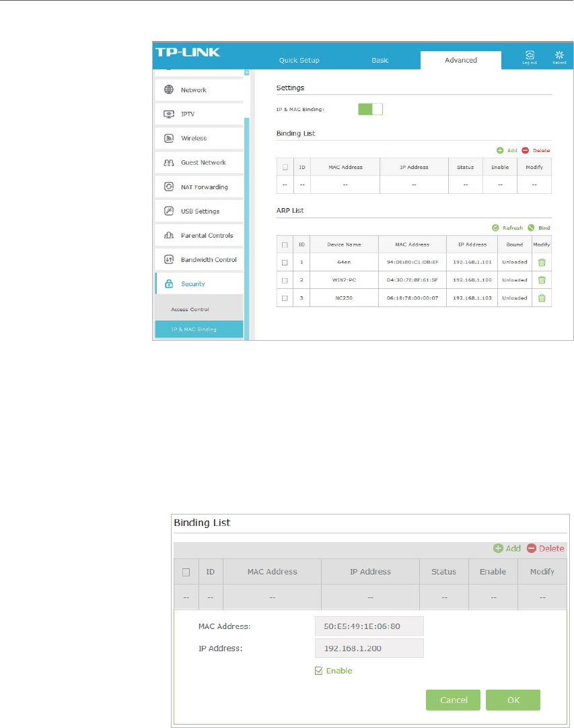Click MAC address 06:18:78:00:00:07

(x=412, y=298)
